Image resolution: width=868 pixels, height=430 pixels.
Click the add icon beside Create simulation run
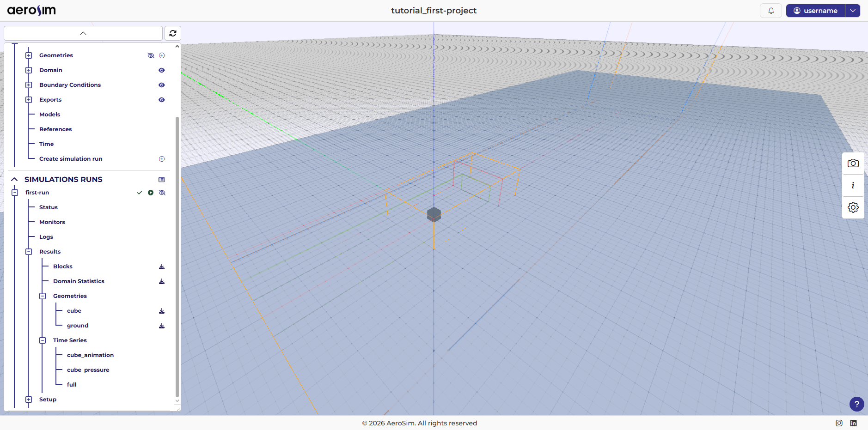tap(162, 159)
